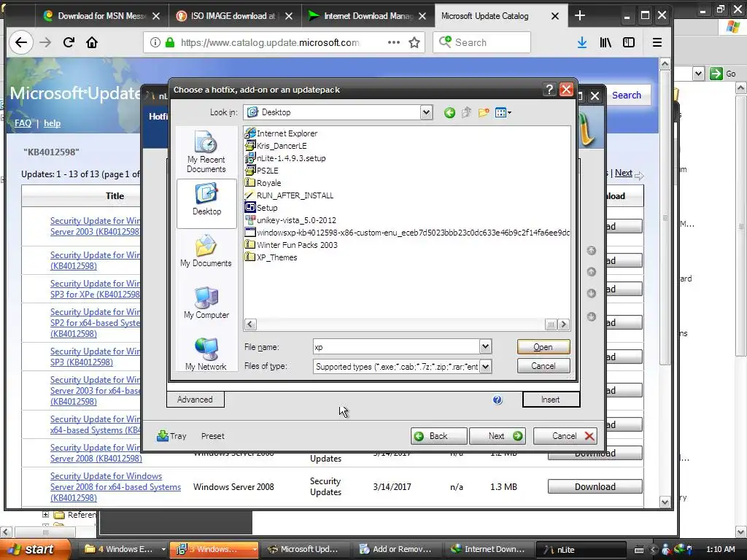Open the Firefox hamburger menu
The width and height of the screenshot is (747, 560).
pyautogui.click(x=657, y=42)
